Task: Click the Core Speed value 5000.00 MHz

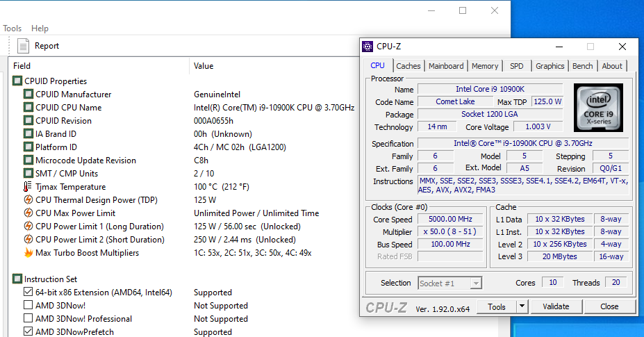Action: (451, 219)
